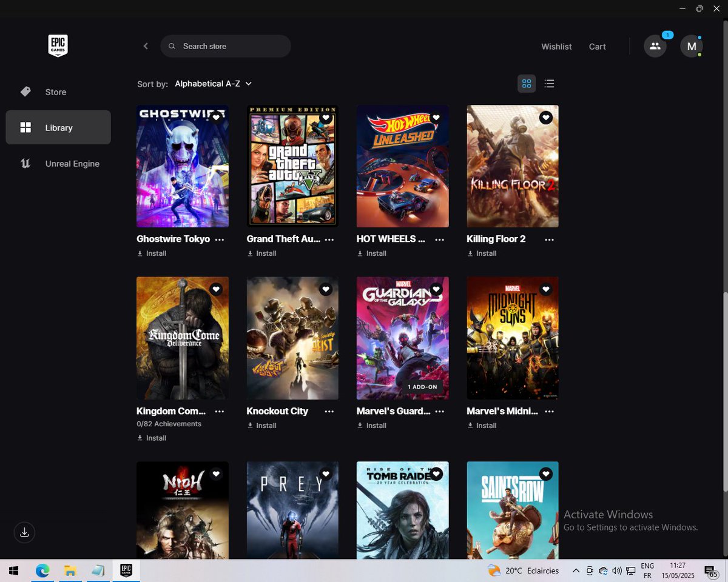Install Killing Floor 2

coord(482,253)
